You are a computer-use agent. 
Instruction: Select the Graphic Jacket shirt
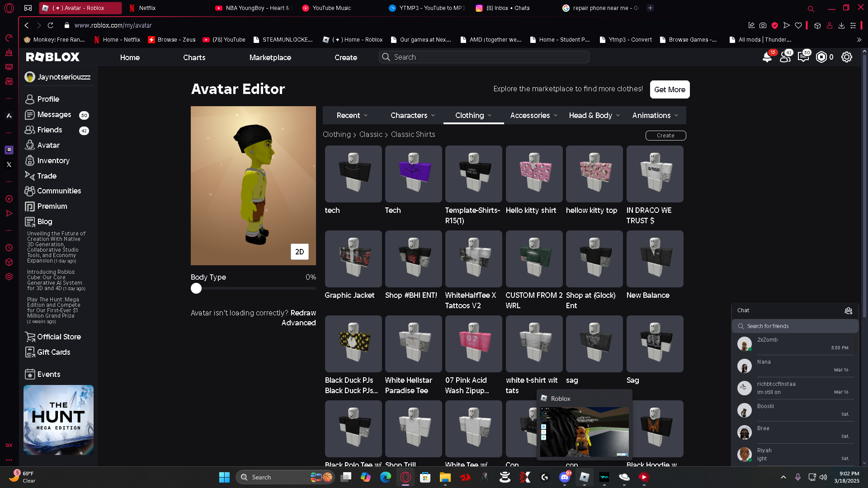click(353, 259)
